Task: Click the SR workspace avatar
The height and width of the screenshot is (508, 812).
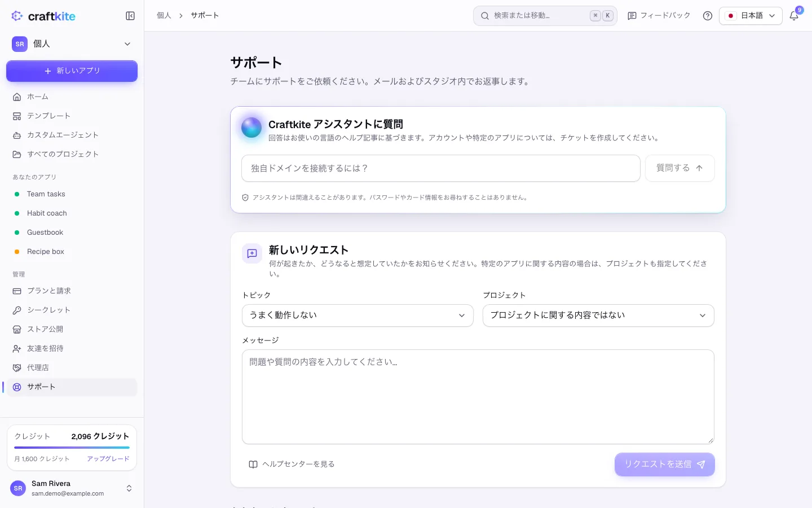Action: tap(20, 44)
